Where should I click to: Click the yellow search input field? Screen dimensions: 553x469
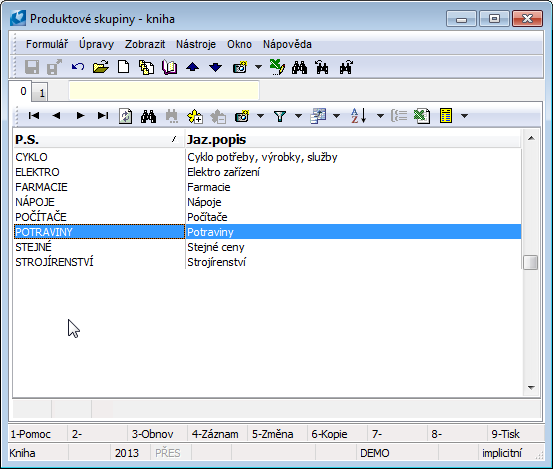[x=164, y=91]
